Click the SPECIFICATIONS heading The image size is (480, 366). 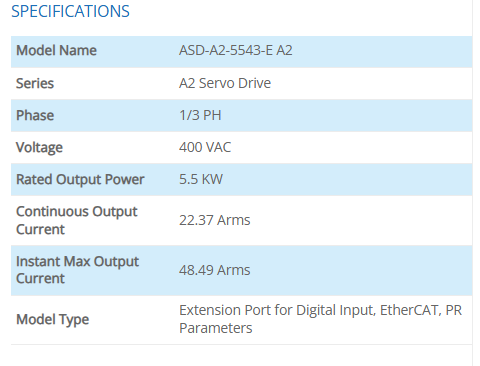(70, 11)
